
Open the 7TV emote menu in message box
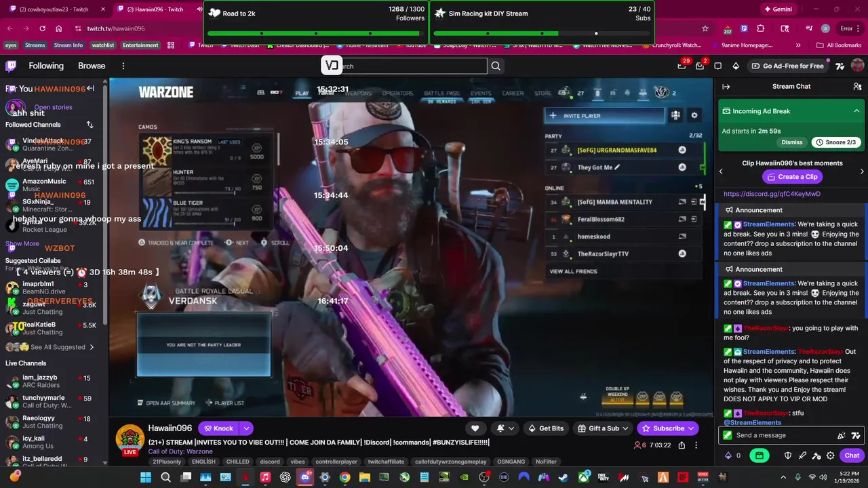856,435
